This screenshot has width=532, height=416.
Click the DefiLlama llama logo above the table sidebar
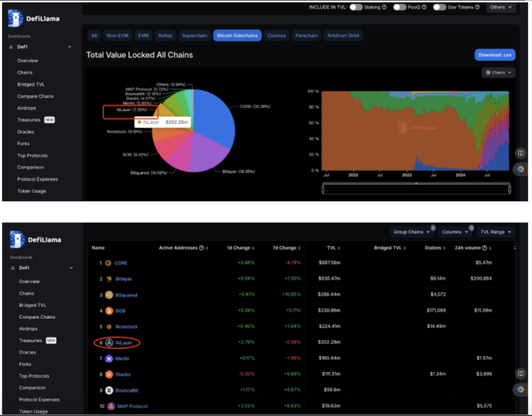[x=17, y=239]
